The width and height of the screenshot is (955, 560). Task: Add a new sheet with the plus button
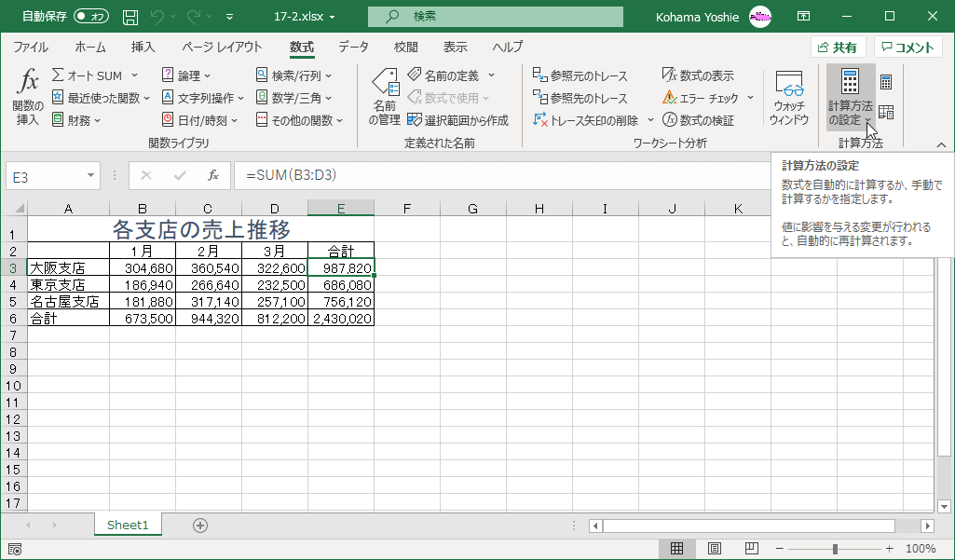click(199, 525)
